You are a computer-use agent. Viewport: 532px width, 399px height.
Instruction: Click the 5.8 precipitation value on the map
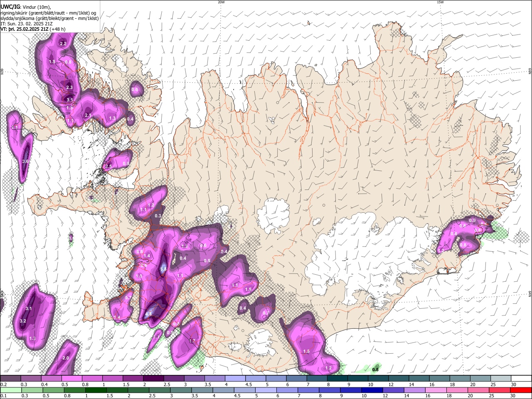pyautogui.click(x=163, y=269)
